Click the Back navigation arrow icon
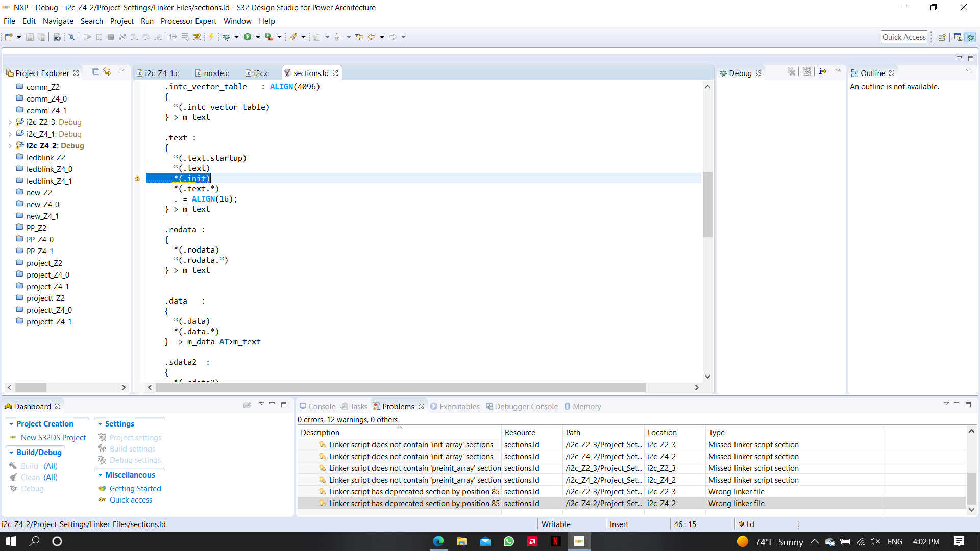This screenshot has height=551, width=980. (x=372, y=37)
